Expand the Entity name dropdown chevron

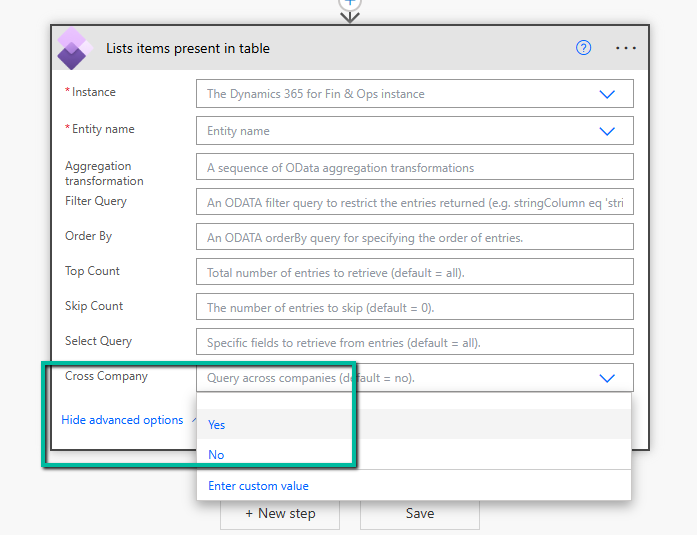tap(607, 131)
